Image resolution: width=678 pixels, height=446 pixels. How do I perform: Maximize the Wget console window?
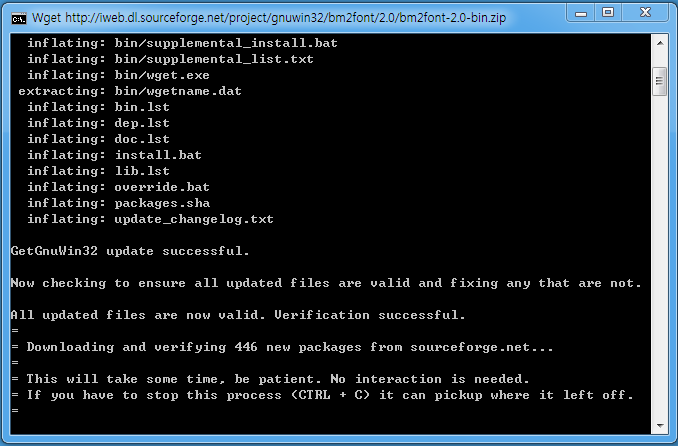608,13
